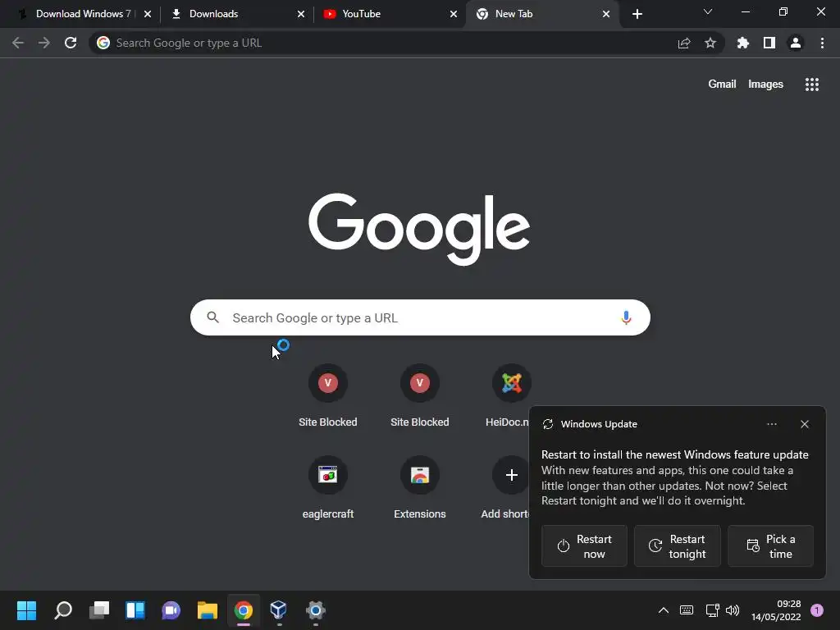Open Chrome's three-dot menu
840x630 pixels.
822,43
